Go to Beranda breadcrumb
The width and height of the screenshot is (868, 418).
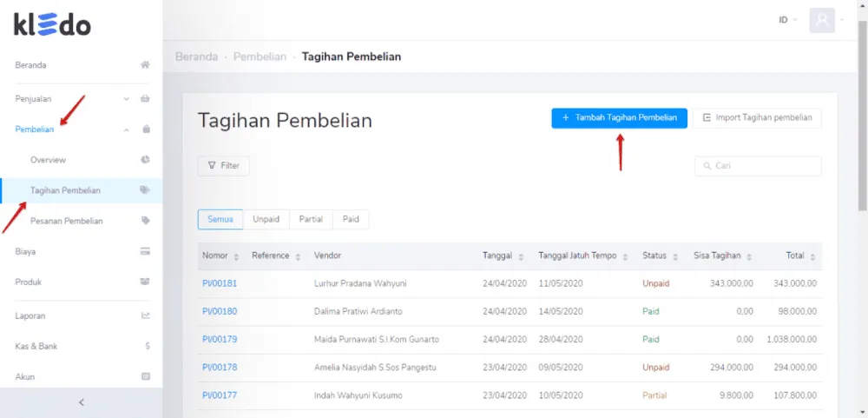(x=196, y=56)
